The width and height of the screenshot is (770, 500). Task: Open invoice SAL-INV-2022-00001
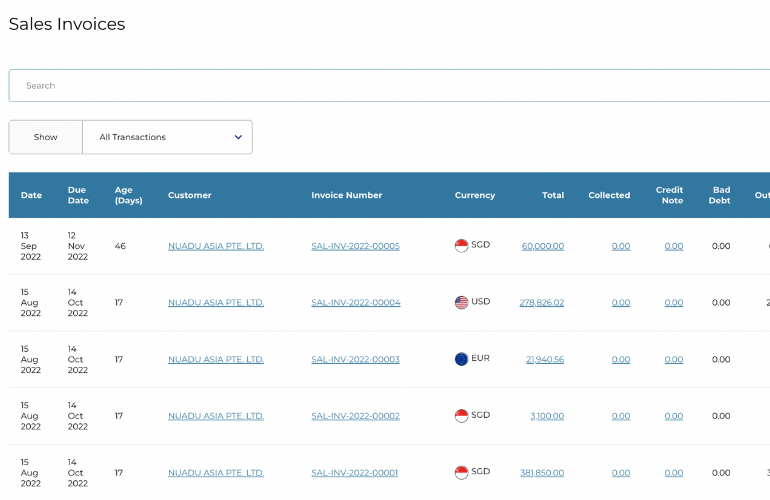click(355, 473)
